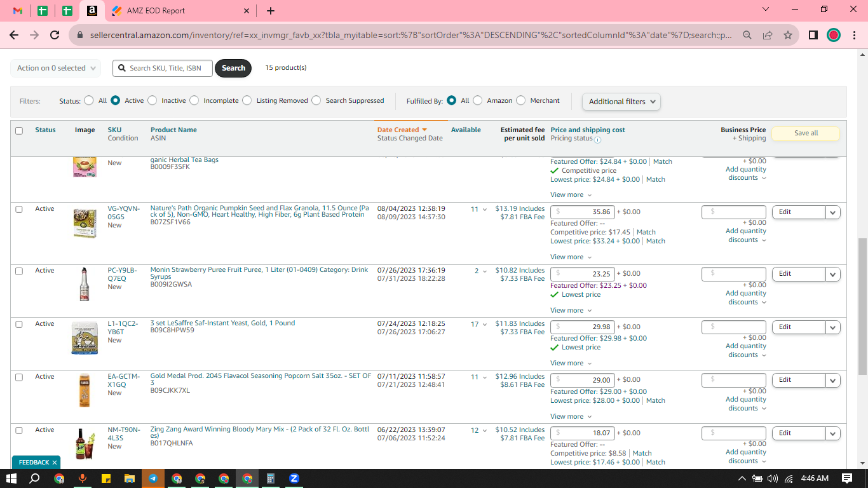Open the Nature's Path Pumpkin Seed Granola listing
The height and width of the screenshot is (488, 868).
[259, 212]
